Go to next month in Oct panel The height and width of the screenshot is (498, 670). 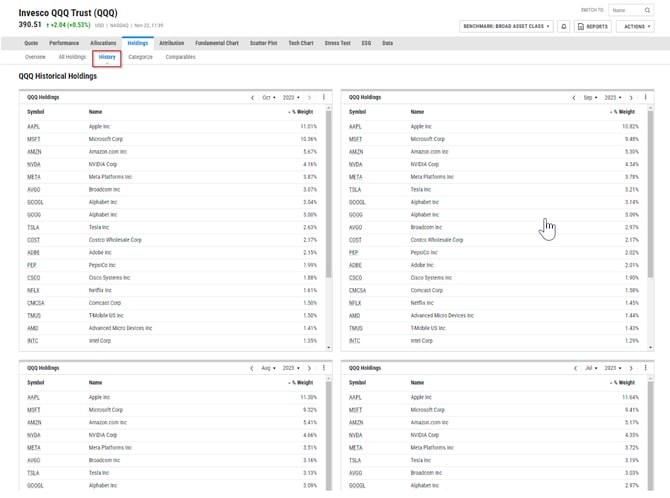point(309,98)
